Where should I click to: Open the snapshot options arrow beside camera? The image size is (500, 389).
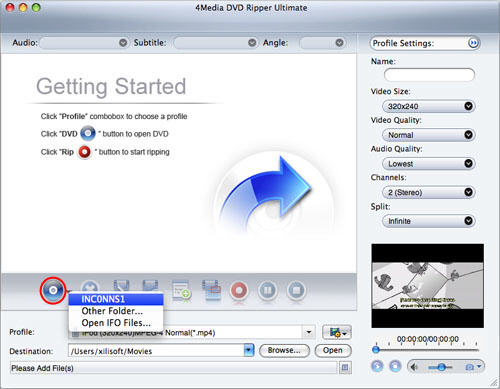(x=479, y=366)
